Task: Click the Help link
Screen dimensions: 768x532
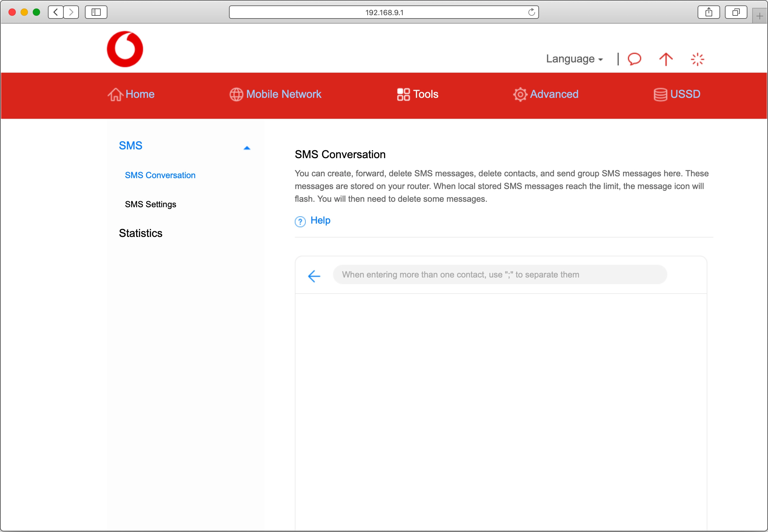Action: point(320,220)
